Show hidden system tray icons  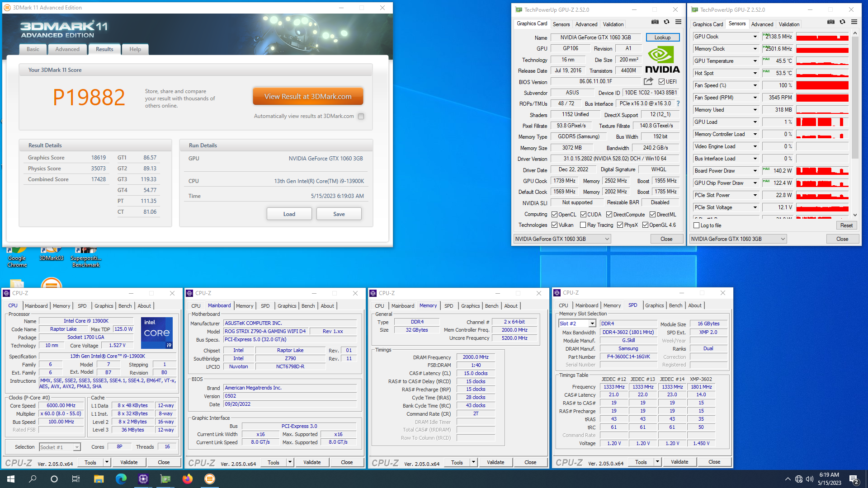(788, 479)
